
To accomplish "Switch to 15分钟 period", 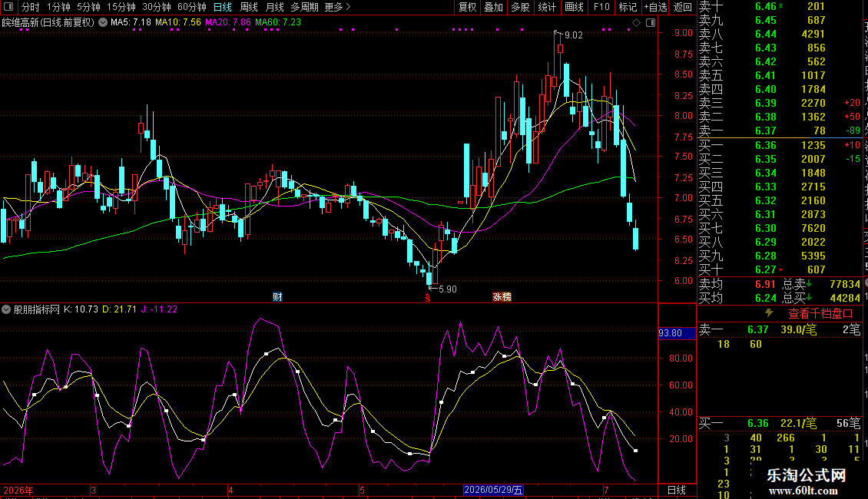I will point(121,7).
